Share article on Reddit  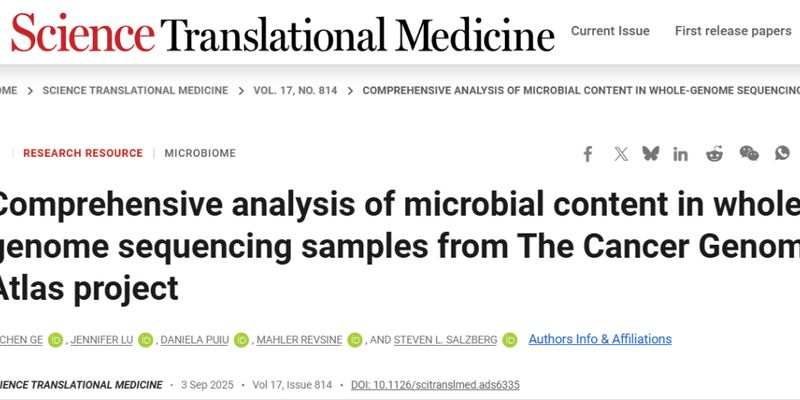click(714, 153)
